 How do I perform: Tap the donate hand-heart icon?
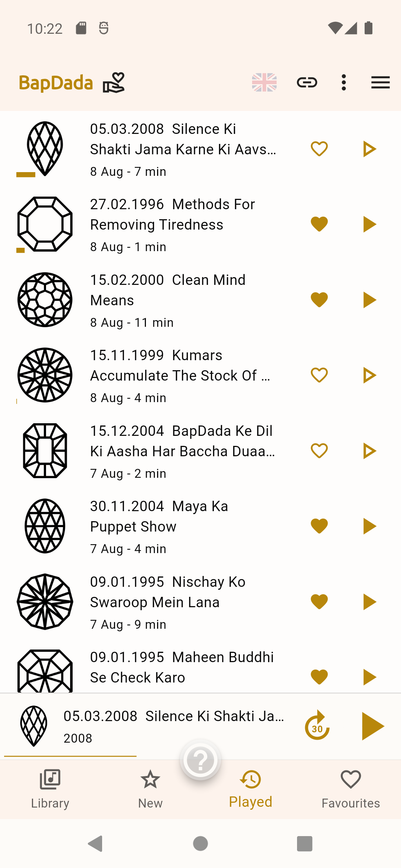(114, 82)
